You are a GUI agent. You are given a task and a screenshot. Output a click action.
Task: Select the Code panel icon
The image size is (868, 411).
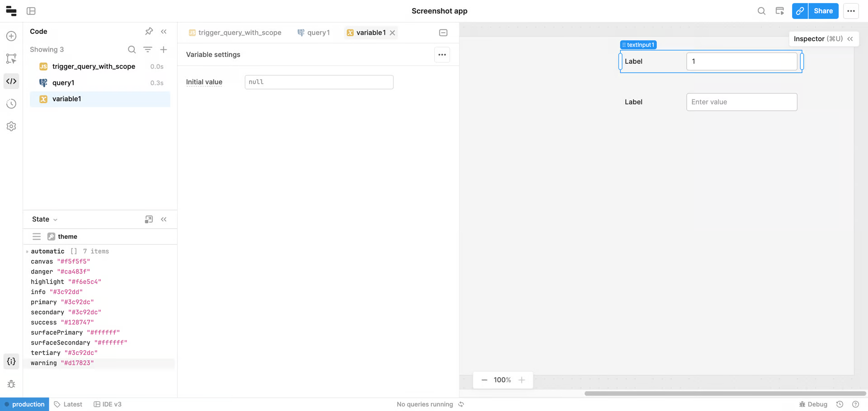coord(11,81)
